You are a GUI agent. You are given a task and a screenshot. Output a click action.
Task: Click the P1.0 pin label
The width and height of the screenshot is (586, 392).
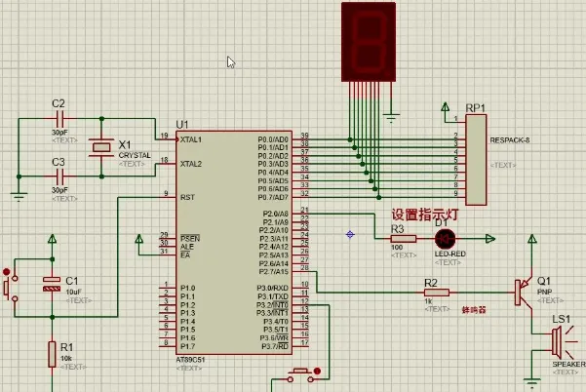pyautogui.click(x=187, y=288)
